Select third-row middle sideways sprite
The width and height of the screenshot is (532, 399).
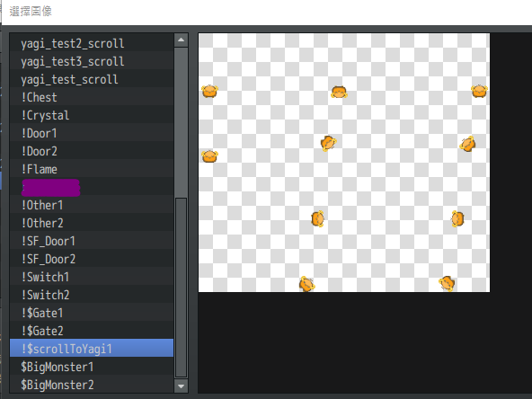point(317,218)
